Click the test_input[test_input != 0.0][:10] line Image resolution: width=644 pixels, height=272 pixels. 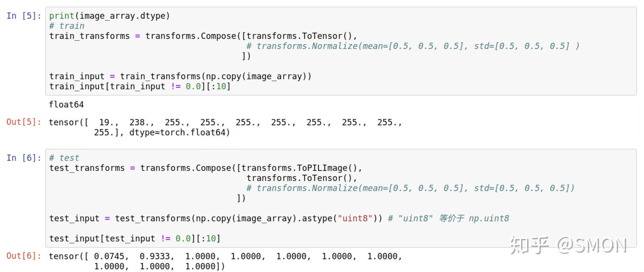click(135, 238)
